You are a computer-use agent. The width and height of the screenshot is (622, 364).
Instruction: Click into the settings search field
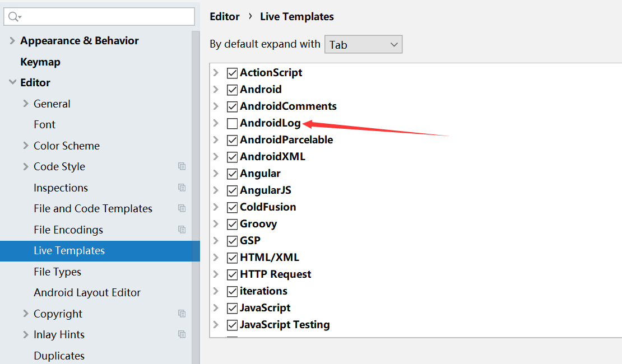coord(106,17)
